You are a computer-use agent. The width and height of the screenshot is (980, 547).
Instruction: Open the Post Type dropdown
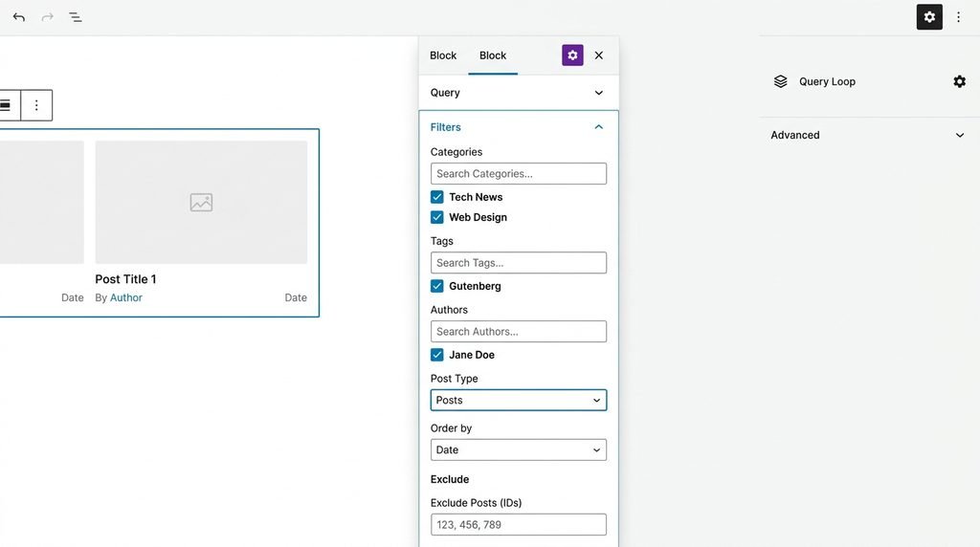518,401
